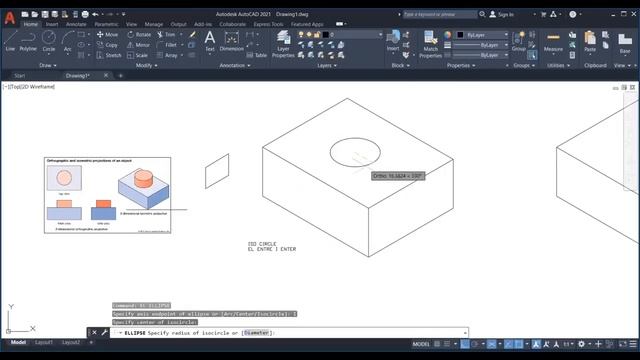The width and height of the screenshot is (640, 360).
Task: Open the layer name dropdown
Action: point(380,35)
